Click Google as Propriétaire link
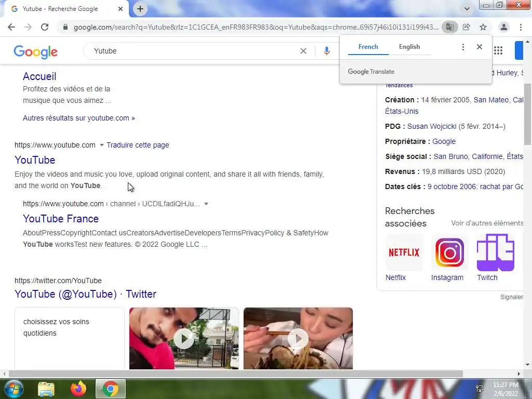The width and height of the screenshot is (532, 399). click(x=444, y=141)
